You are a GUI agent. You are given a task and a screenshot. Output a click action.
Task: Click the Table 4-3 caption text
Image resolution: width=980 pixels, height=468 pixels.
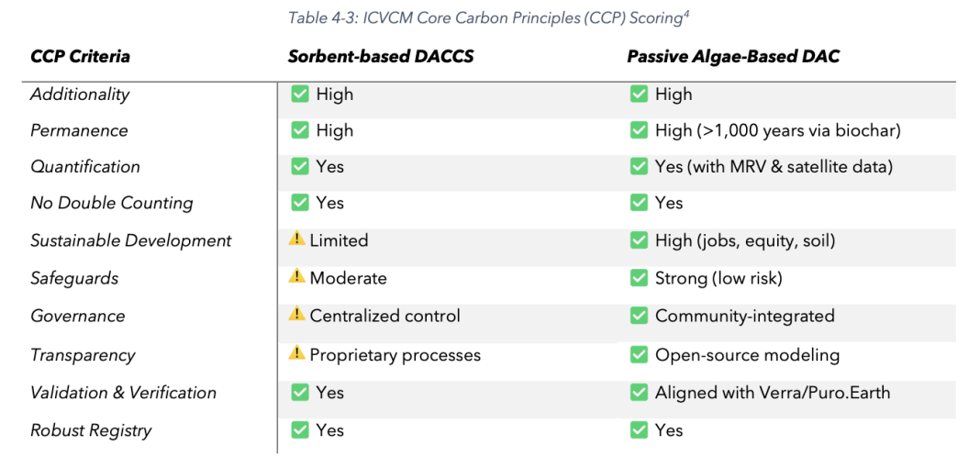pos(489,17)
